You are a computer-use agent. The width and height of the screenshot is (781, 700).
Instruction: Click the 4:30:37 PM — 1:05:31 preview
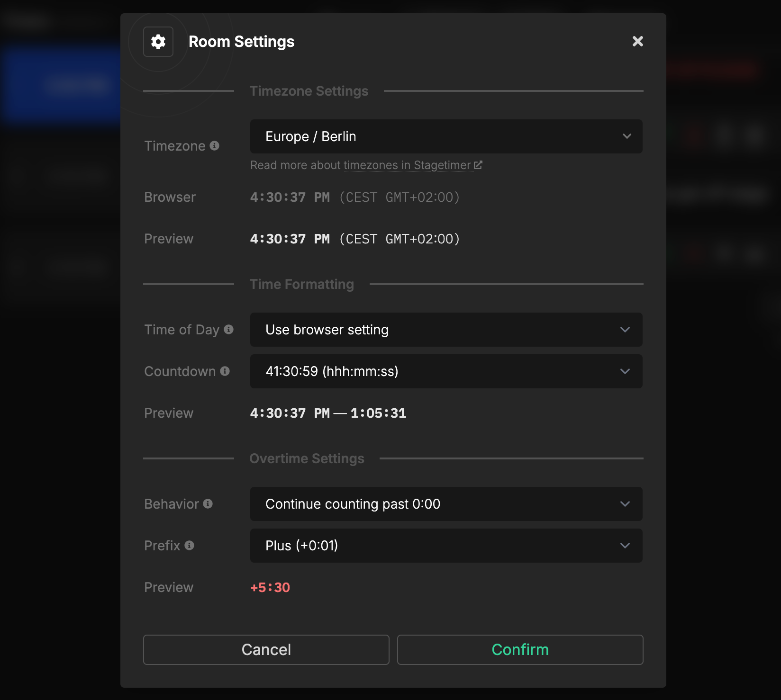click(x=328, y=413)
